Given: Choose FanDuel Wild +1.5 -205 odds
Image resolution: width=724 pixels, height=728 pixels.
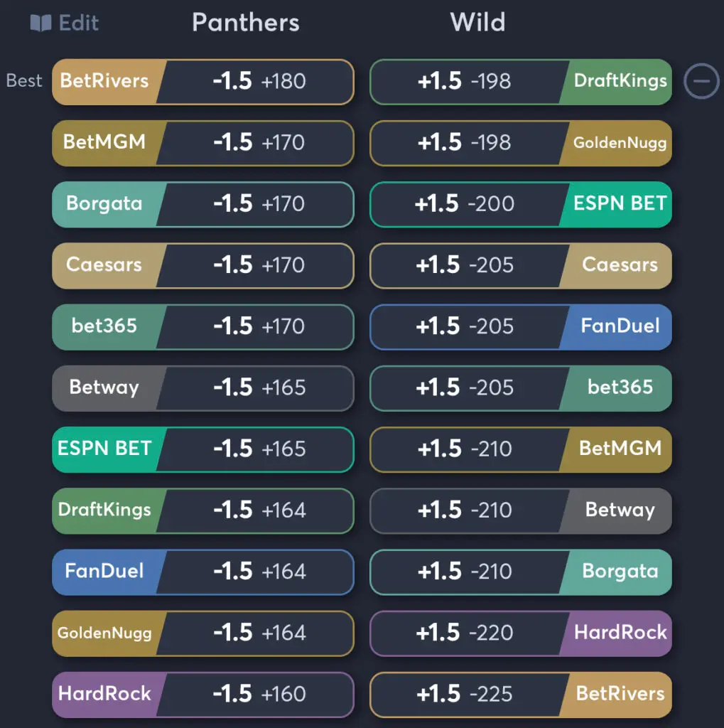Looking at the screenshot, I should coord(521,327).
